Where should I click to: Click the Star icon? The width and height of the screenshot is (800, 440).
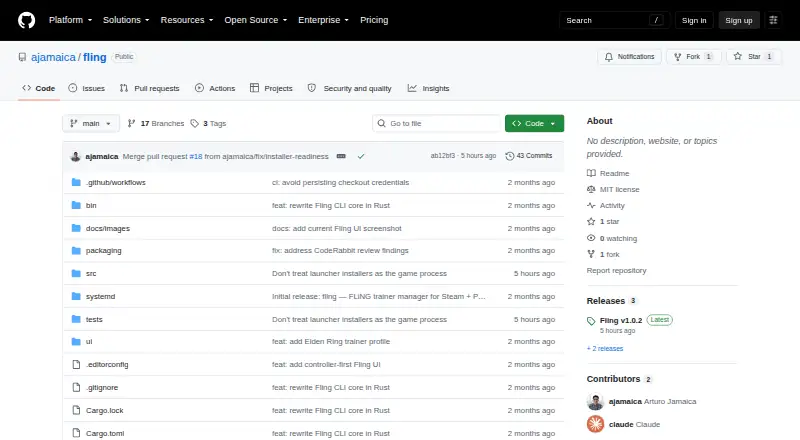738,57
